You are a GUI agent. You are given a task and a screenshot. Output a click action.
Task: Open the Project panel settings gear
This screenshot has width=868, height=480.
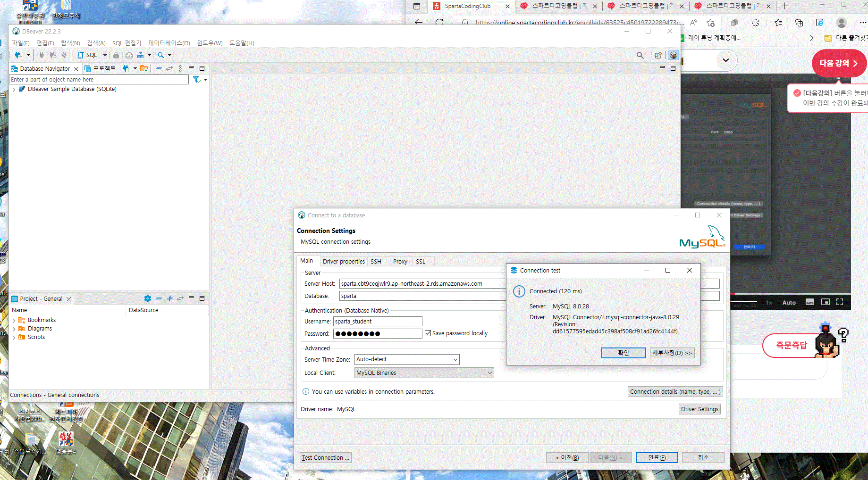point(148,298)
